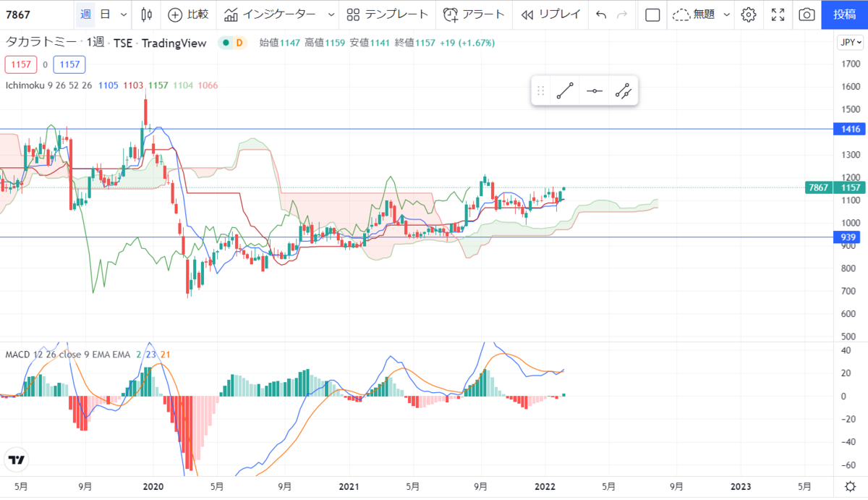This screenshot has width=868, height=500.
Task: Start bar リプレイ replay mode
Action: pos(550,14)
